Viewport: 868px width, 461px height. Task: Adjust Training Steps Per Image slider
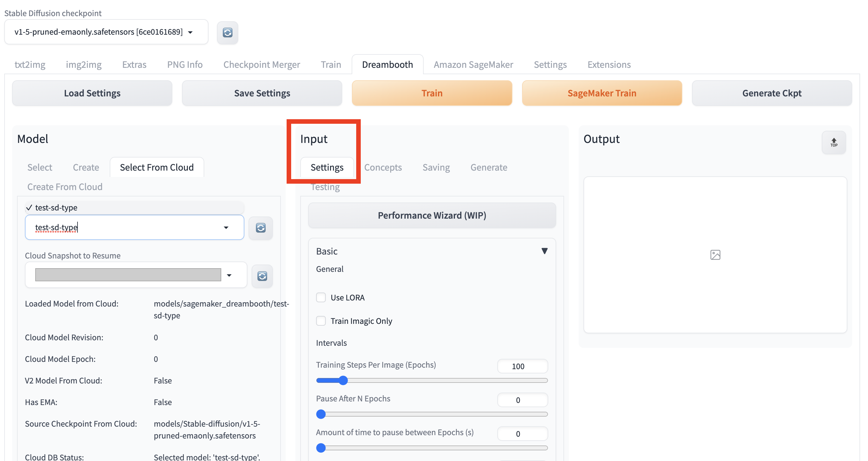coord(343,380)
